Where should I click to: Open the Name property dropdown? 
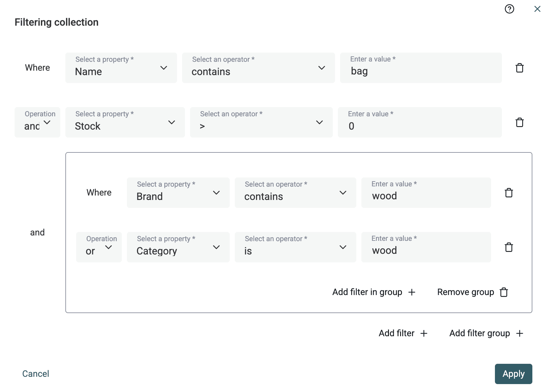(x=121, y=68)
